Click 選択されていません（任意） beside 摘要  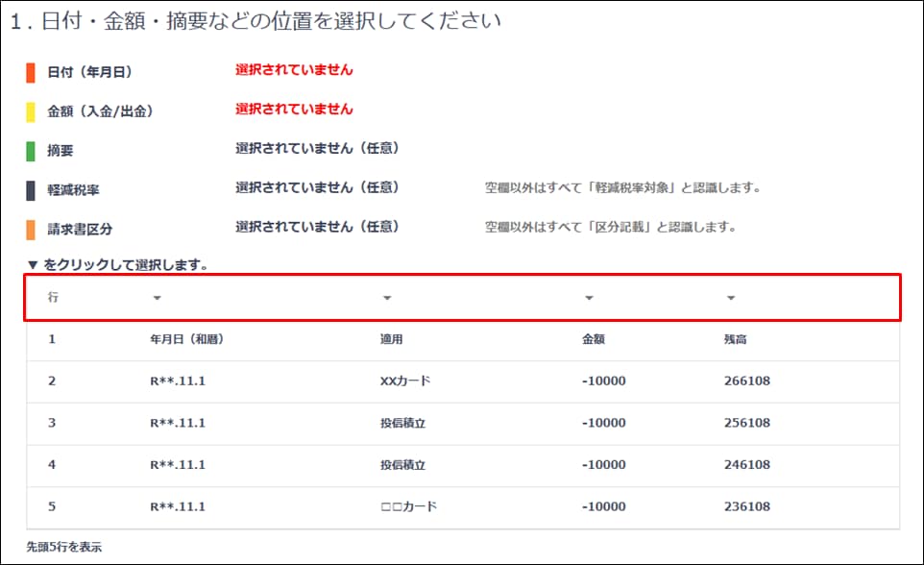[318, 148]
